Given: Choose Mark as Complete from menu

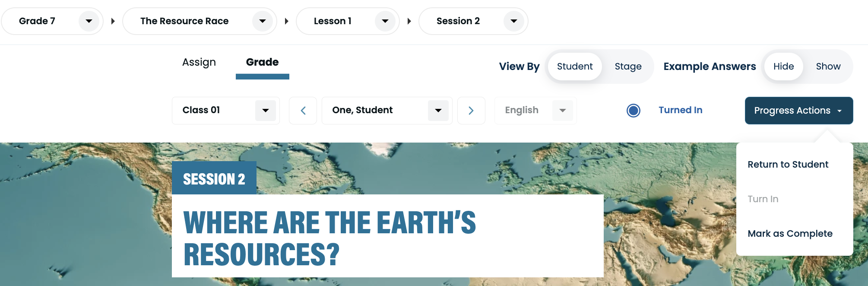Looking at the screenshot, I should click(x=790, y=234).
